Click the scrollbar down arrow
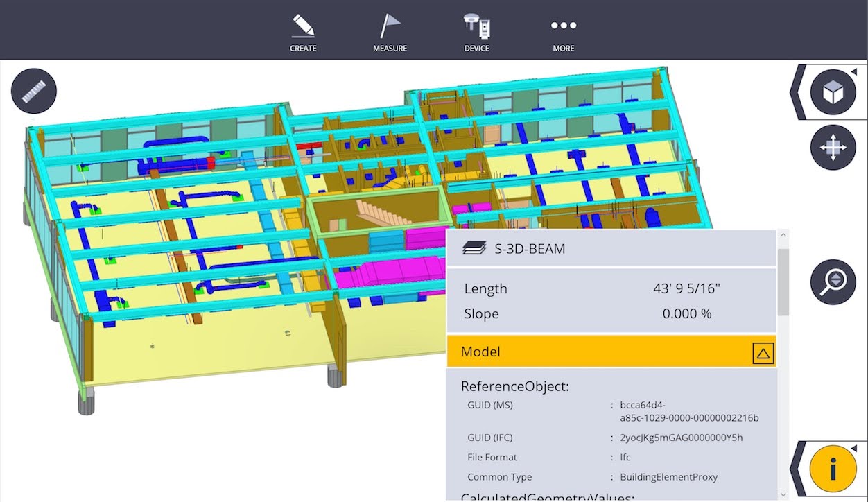This screenshot has height=502, width=868. pyautogui.click(x=783, y=494)
